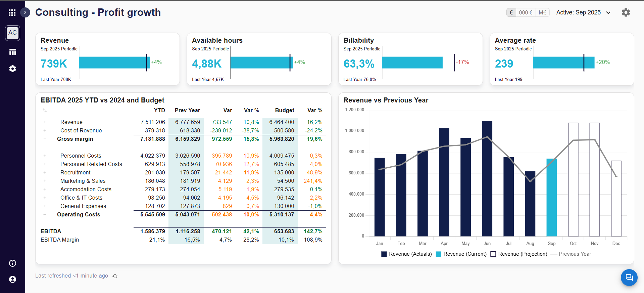Click the Sep current revenue bar

[551, 198]
